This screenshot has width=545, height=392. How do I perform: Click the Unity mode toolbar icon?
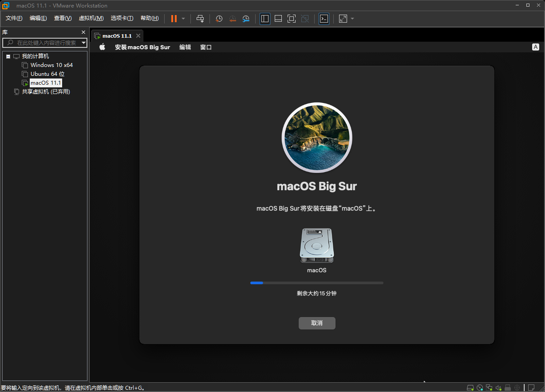coord(305,19)
